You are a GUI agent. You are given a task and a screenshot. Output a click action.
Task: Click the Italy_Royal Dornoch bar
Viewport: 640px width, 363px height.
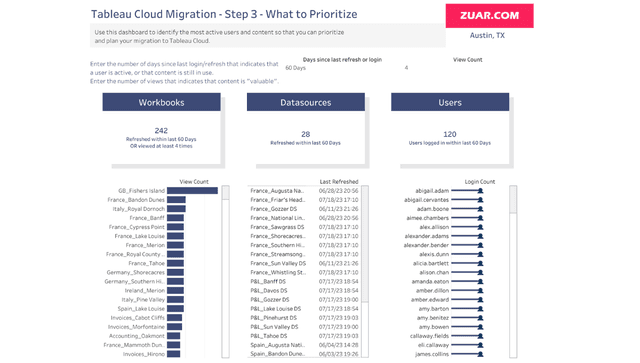point(176,209)
